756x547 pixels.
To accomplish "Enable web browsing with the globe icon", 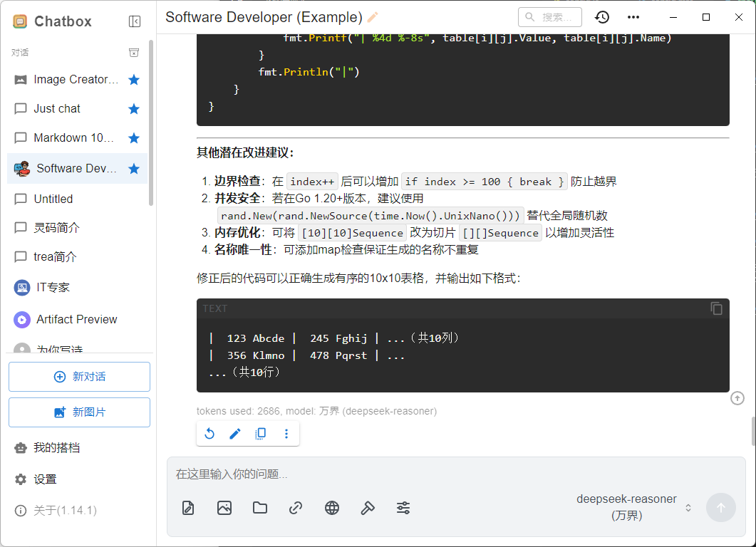I will [x=332, y=508].
